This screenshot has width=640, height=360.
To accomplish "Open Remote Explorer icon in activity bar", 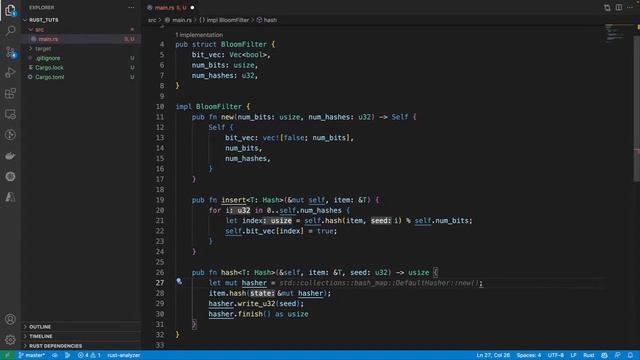I will pos(10,114).
